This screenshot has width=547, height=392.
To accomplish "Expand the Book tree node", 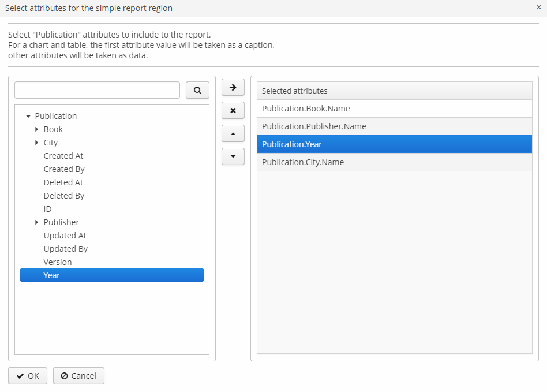I will (x=37, y=129).
